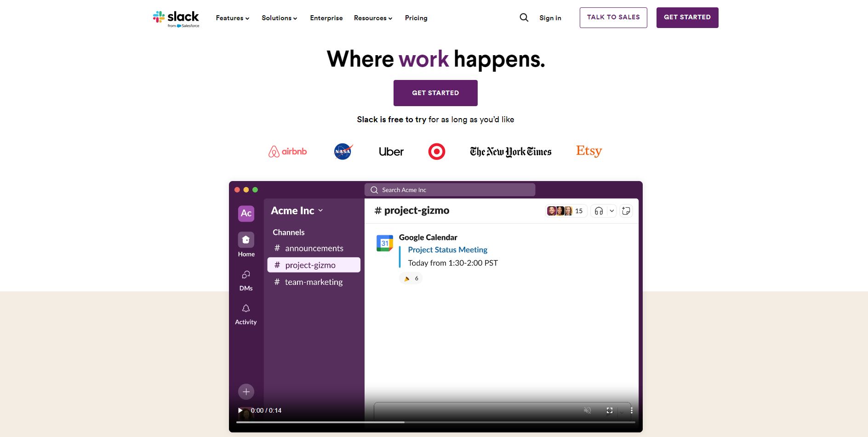Open the Resources dropdown

tap(373, 18)
